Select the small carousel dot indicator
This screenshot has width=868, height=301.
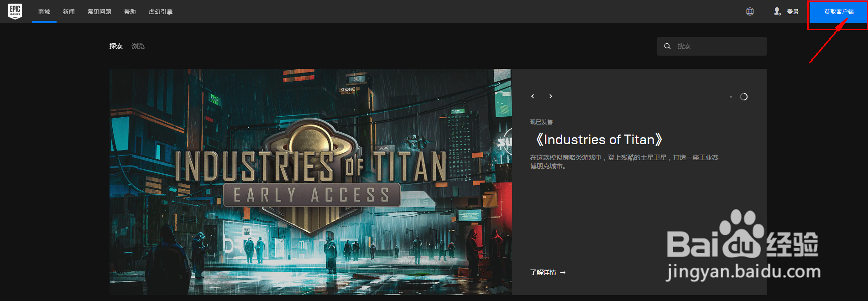click(x=731, y=97)
